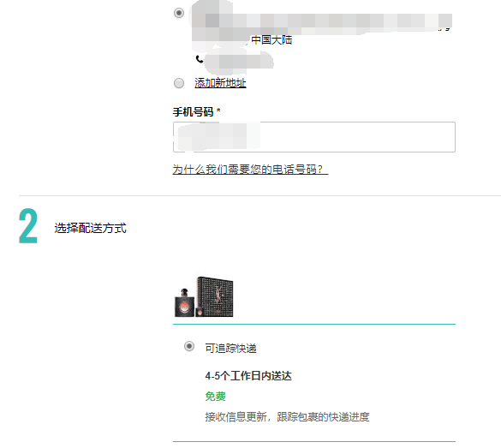The image size is (501, 448).
Task: Click the blurred saved address line
Action: pos(321,21)
